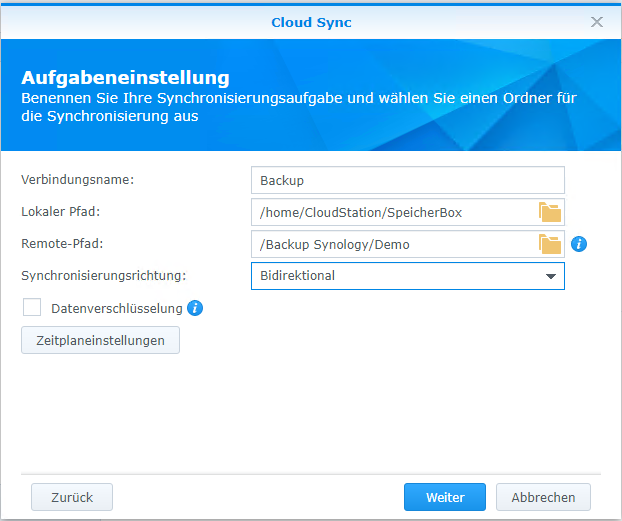The height and width of the screenshot is (521, 622).
Task: Click the Datenverschlüsselung label text
Action: [x=116, y=308]
